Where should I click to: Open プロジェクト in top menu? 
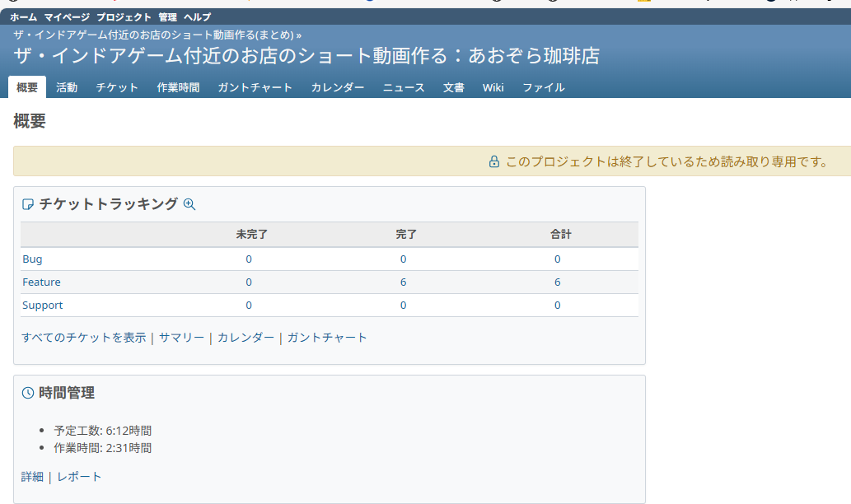tap(124, 17)
